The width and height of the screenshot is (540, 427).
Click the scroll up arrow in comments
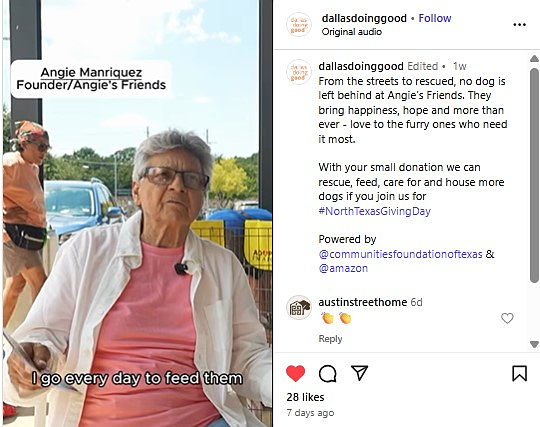coord(534,59)
